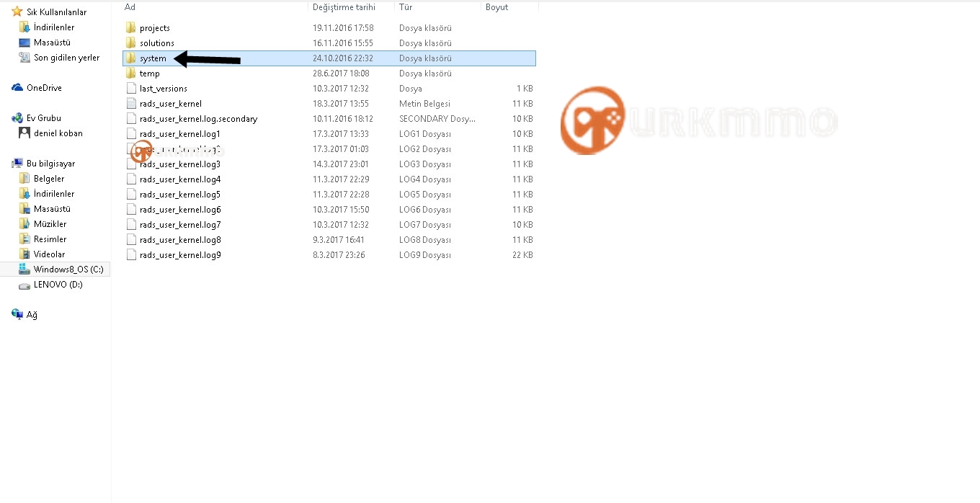Sort by Değiştirme tarihi column header
Image resolution: width=980 pixels, height=503 pixels.
(x=352, y=6)
